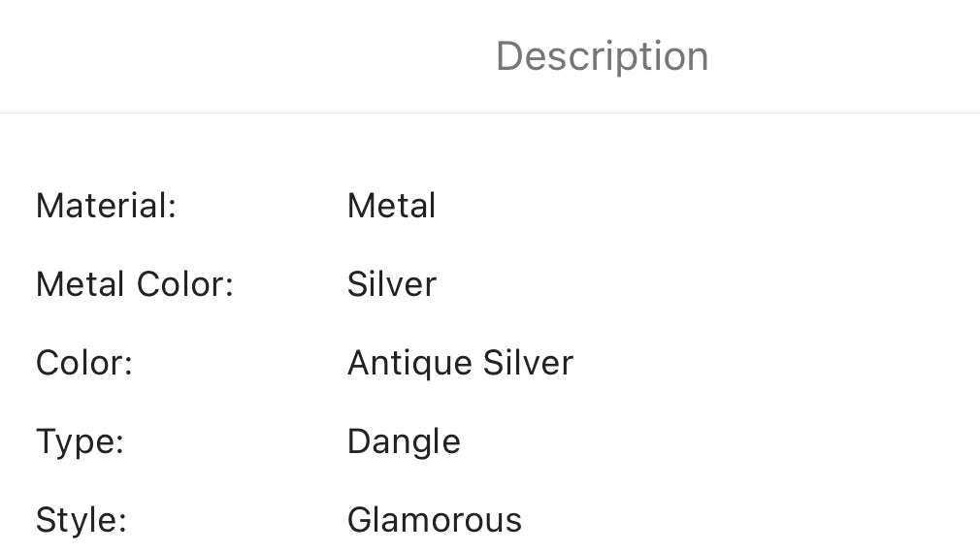Click the "Glamorous" style value

434,520
